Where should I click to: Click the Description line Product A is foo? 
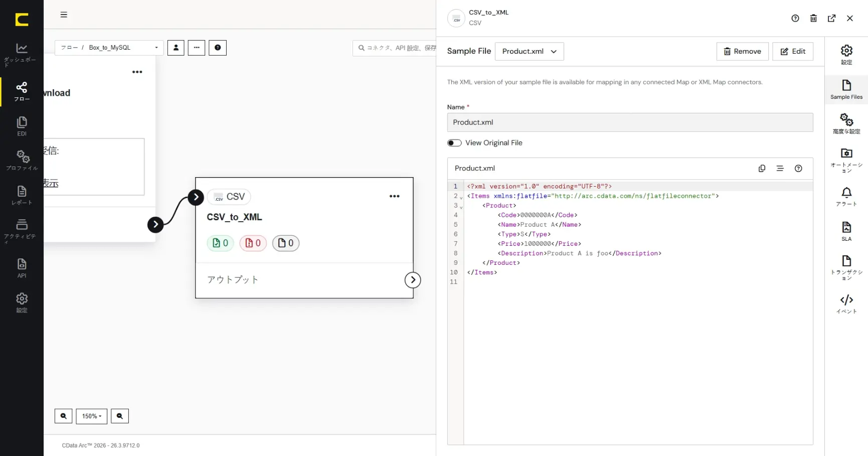pos(579,253)
